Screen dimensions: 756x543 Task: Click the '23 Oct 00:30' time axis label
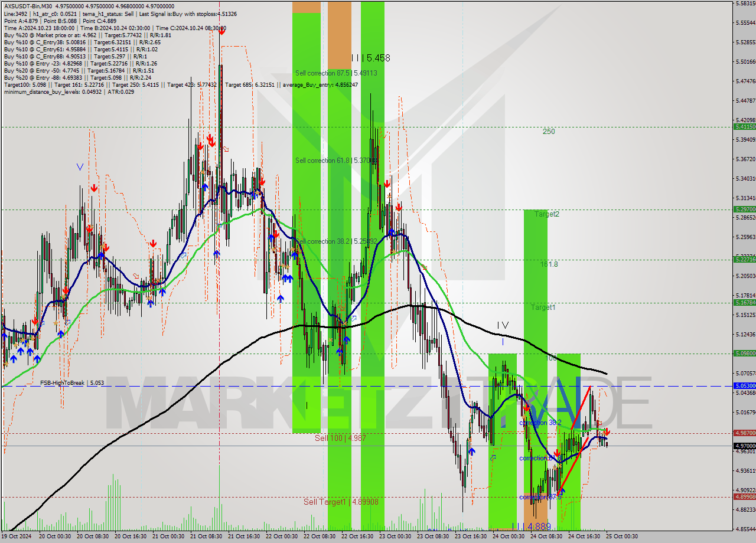pyautogui.click(x=395, y=537)
